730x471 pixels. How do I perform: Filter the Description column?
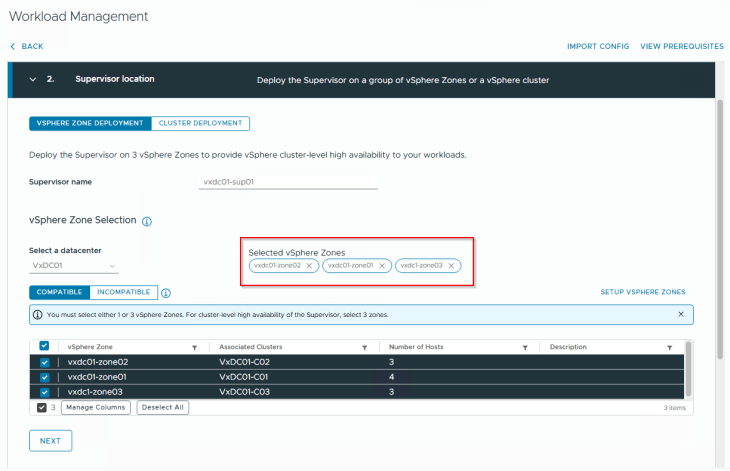[670, 347]
